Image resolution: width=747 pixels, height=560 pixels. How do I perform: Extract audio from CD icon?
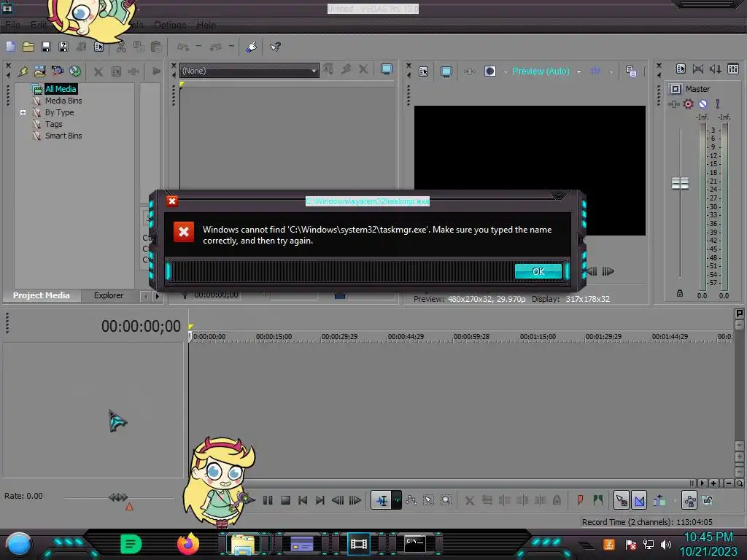(x=75, y=71)
